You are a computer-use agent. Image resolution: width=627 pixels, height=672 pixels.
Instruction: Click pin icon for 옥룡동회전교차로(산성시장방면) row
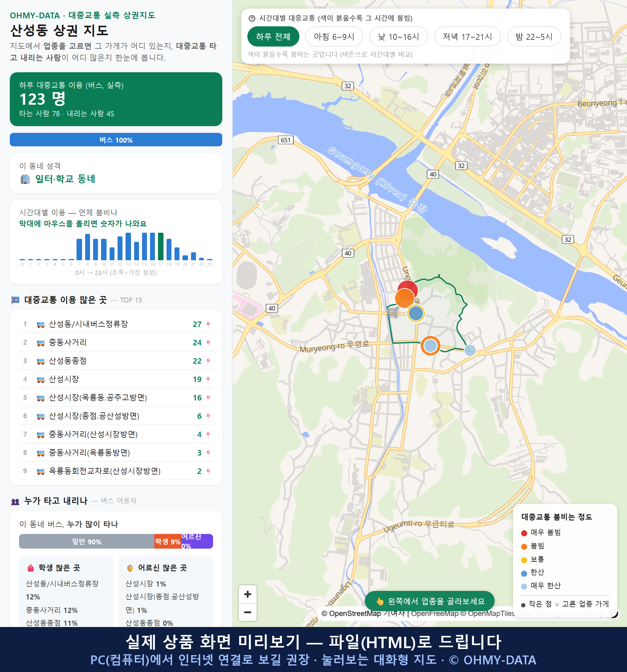[208, 471]
